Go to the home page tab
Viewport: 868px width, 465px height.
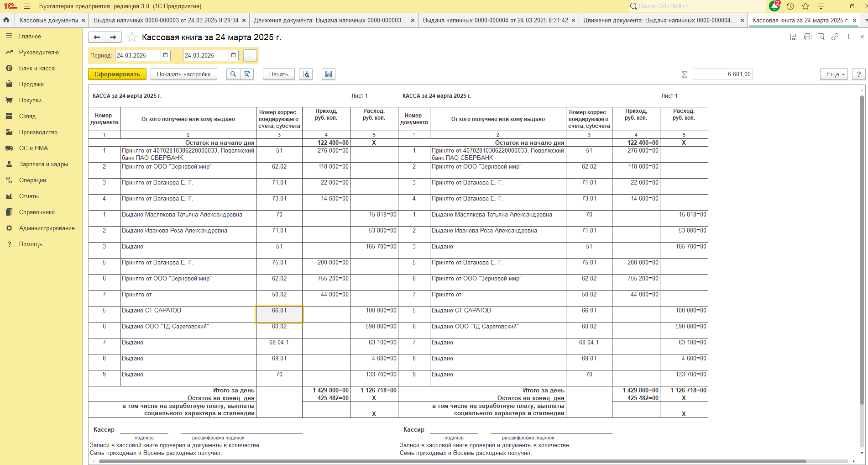click(6, 20)
